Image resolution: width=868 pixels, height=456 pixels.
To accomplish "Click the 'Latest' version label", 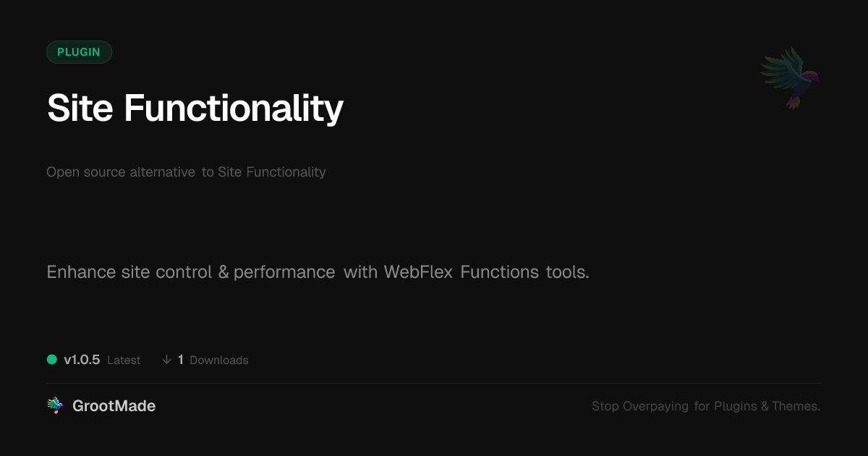I will pyautogui.click(x=124, y=360).
